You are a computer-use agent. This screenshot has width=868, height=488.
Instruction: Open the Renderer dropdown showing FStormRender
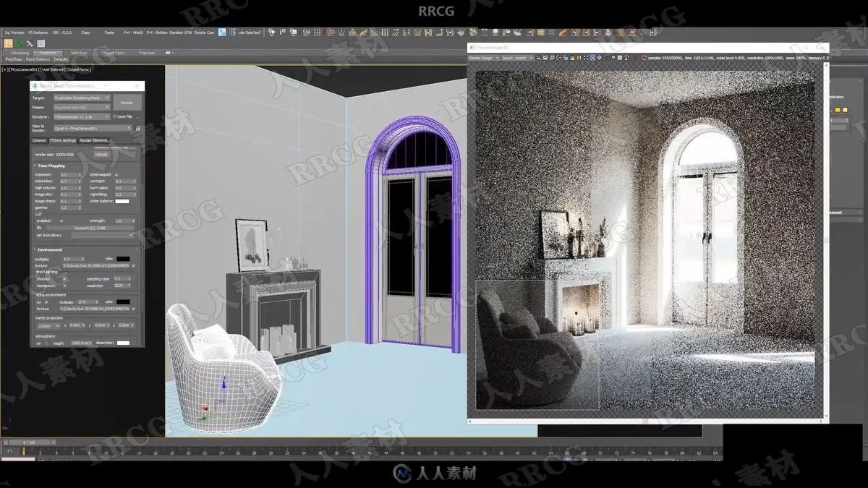pos(82,116)
